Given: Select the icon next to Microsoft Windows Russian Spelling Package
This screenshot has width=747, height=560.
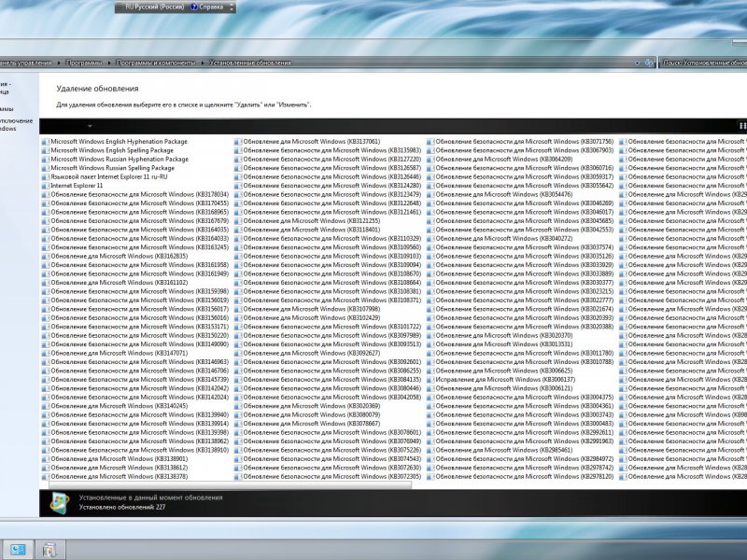Looking at the screenshot, I should click(46, 168).
